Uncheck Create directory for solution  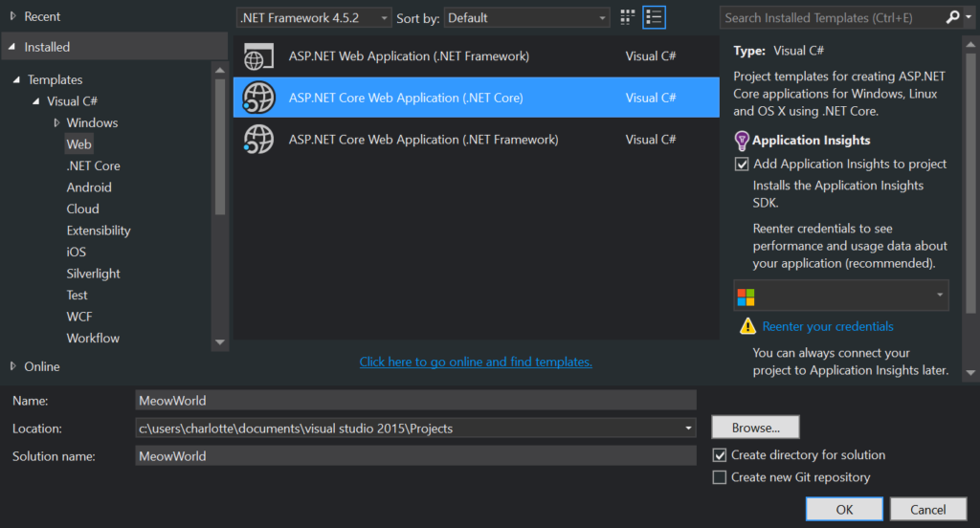click(720, 455)
